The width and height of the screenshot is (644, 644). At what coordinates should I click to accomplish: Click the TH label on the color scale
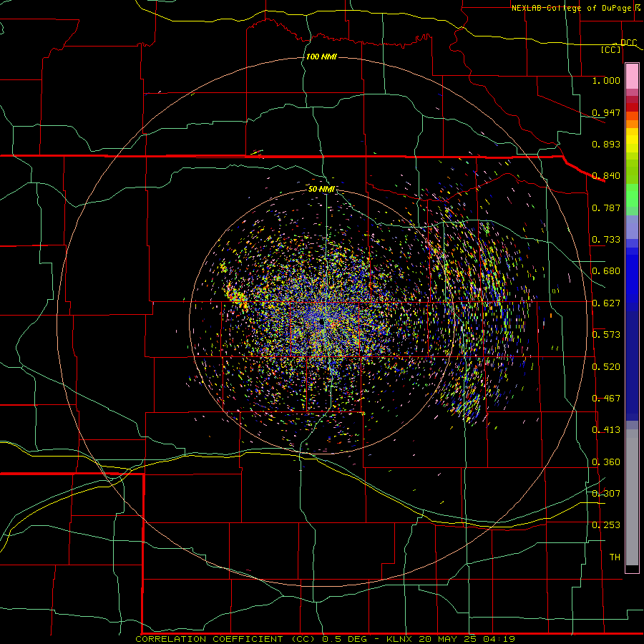coord(615,557)
